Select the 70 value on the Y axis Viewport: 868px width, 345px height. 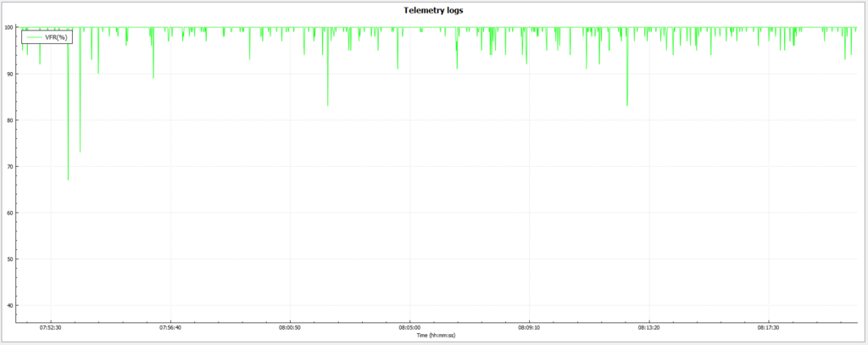(x=9, y=166)
